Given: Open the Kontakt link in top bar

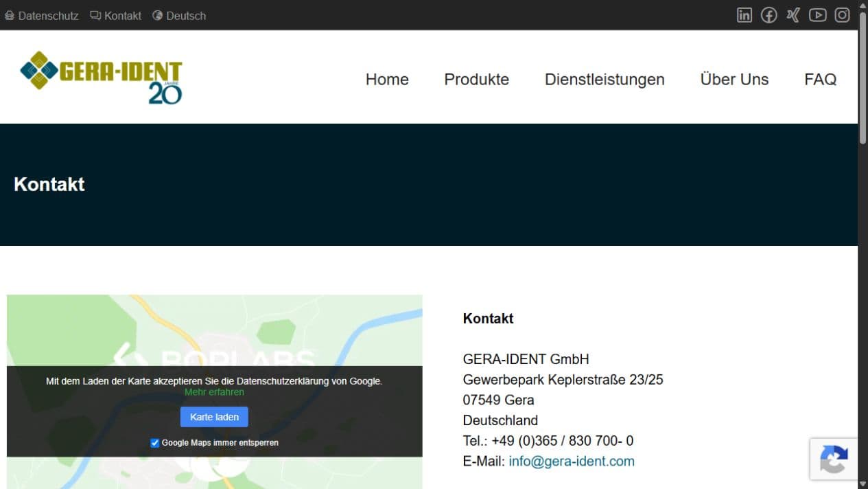Looking at the screenshot, I should tap(115, 15).
